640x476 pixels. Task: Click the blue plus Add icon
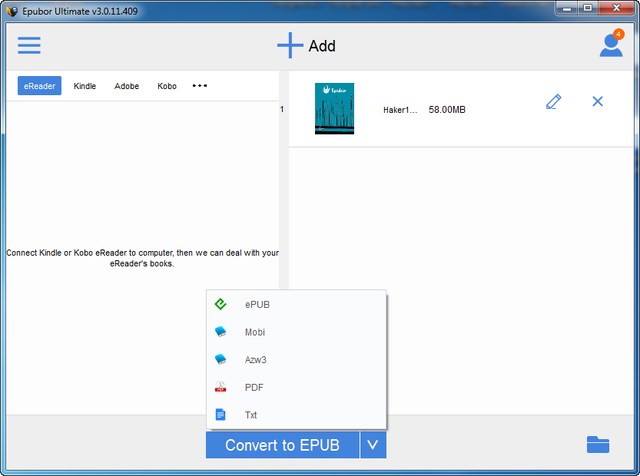(290, 45)
